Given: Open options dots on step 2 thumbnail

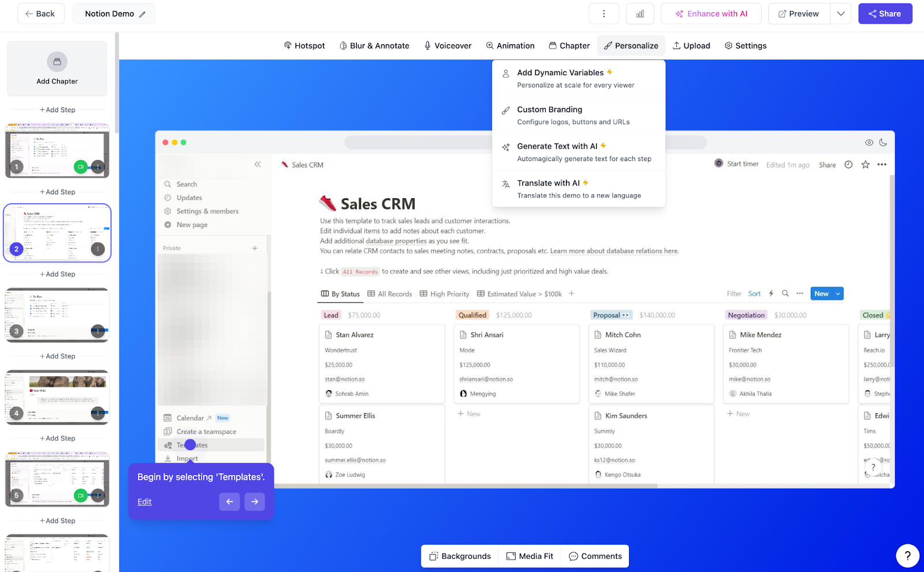Looking at the screenshot, I should coord(98,249).
